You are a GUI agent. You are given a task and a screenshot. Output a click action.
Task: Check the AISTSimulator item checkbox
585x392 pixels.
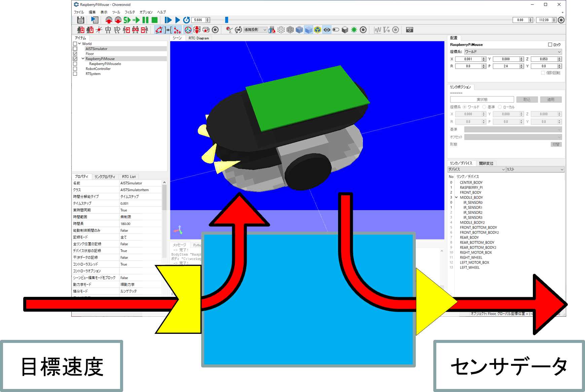tap(75, 49)
